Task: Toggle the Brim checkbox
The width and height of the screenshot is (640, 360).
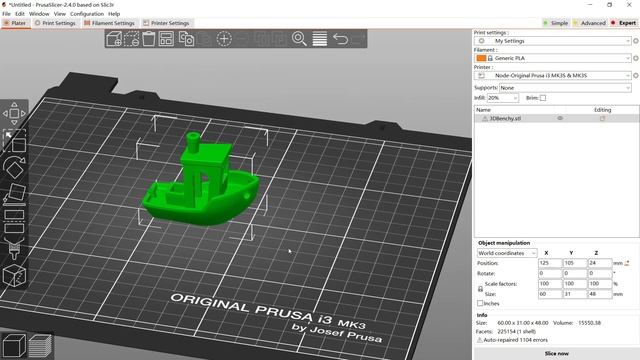Action: [x=543, y=98]
